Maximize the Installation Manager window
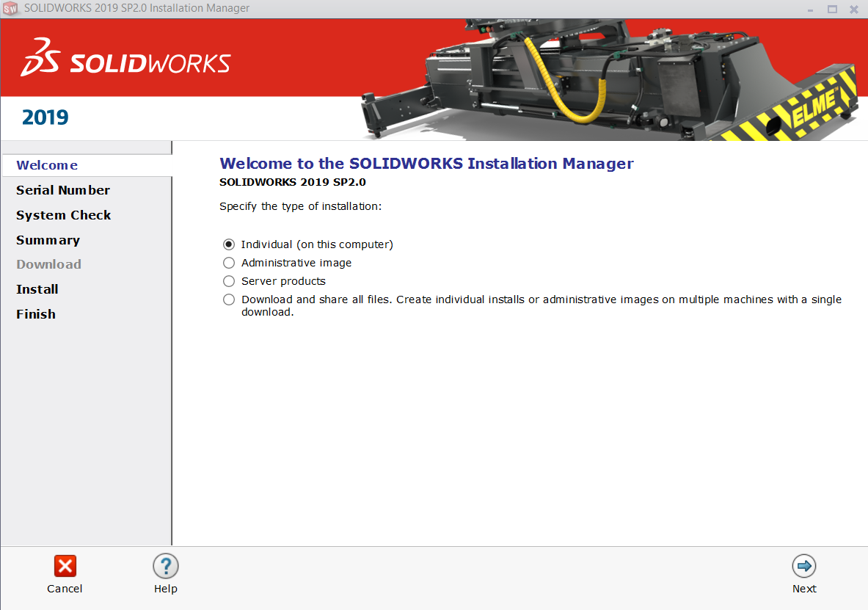This screenshot has height=610, width=868. 832,9
